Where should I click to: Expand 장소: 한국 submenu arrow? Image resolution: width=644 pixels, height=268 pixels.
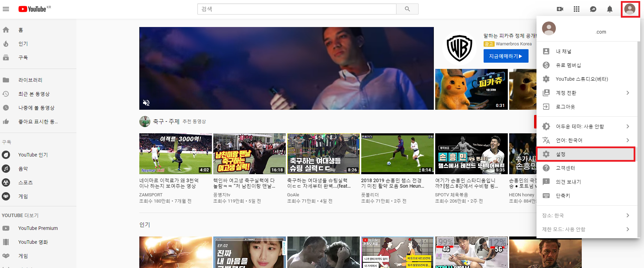click(628, 215)
